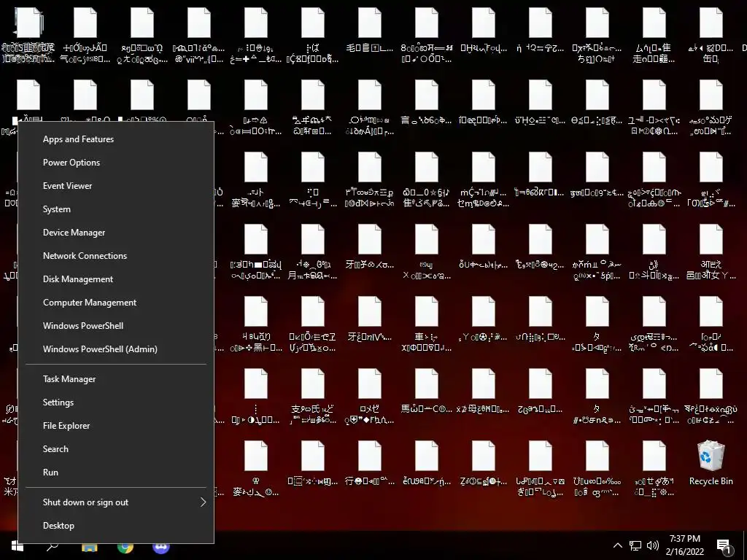Screen dimensions: 747x560
Task: Open Apps and Features from the menu
Action: click(x=116, y=139)
